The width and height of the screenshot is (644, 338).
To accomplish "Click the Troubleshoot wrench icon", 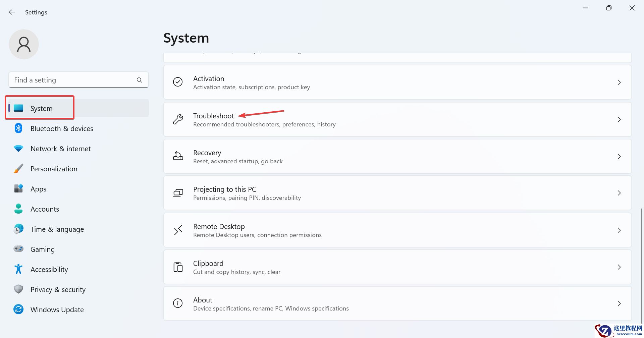I will (178, 119).
